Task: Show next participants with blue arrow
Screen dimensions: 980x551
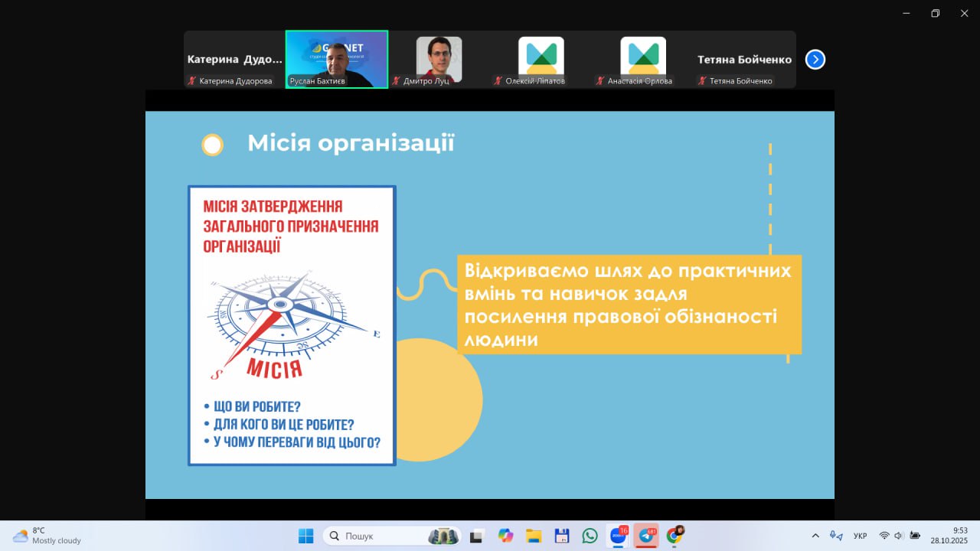Action: click(x=815, y=60)
